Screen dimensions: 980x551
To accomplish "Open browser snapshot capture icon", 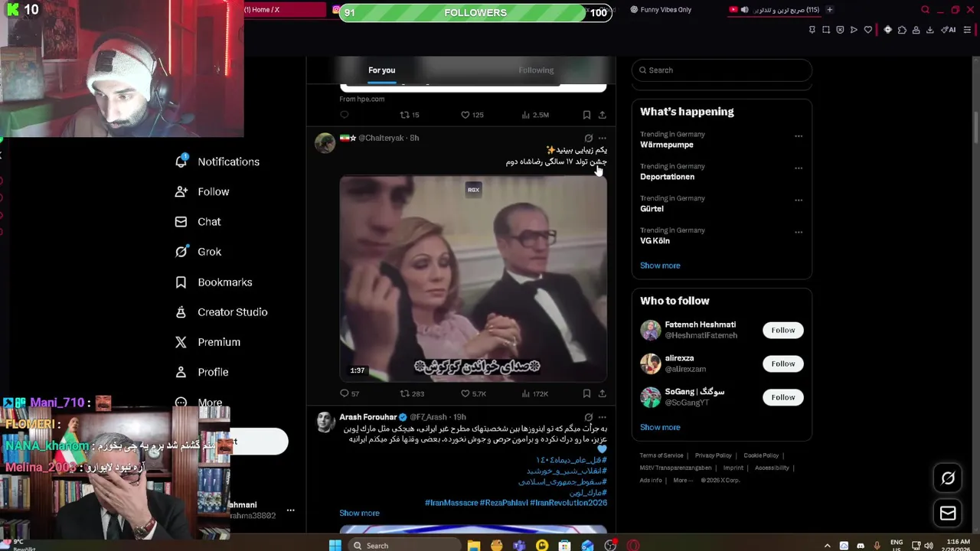I will (x=826, y=30).
